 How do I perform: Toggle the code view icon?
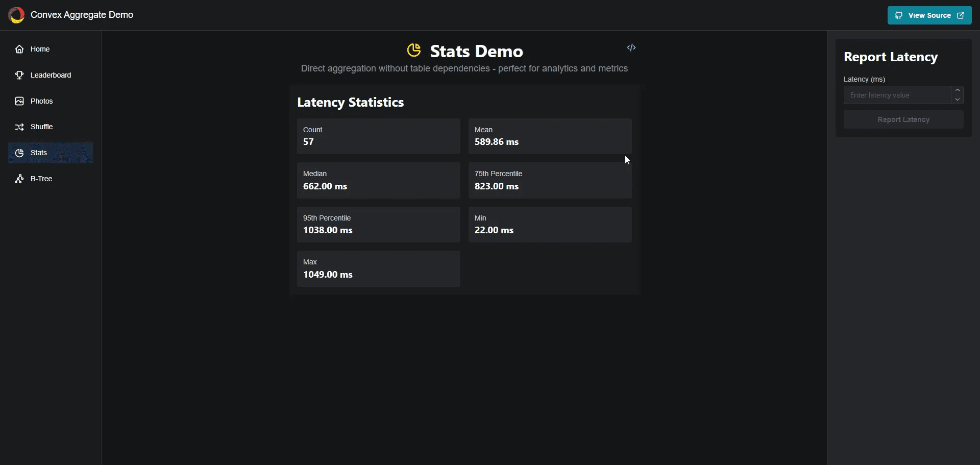point(631,47)
